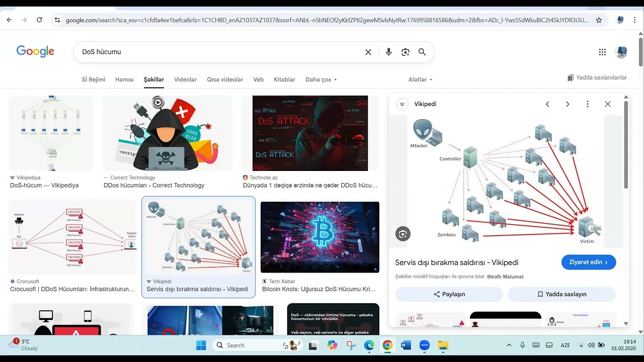
Task: Open the Google logo homepage link
Action: (35, 51)
